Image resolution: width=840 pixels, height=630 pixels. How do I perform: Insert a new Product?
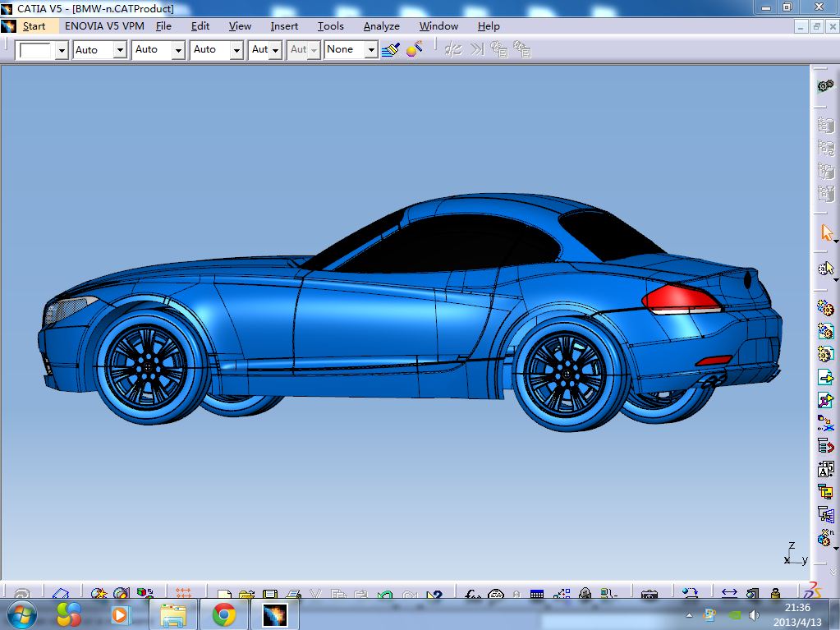825,331
